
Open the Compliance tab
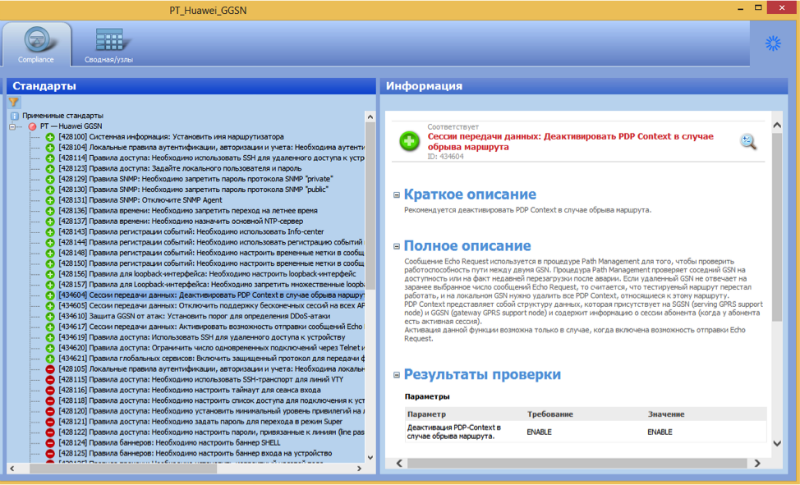coord(36,45)
